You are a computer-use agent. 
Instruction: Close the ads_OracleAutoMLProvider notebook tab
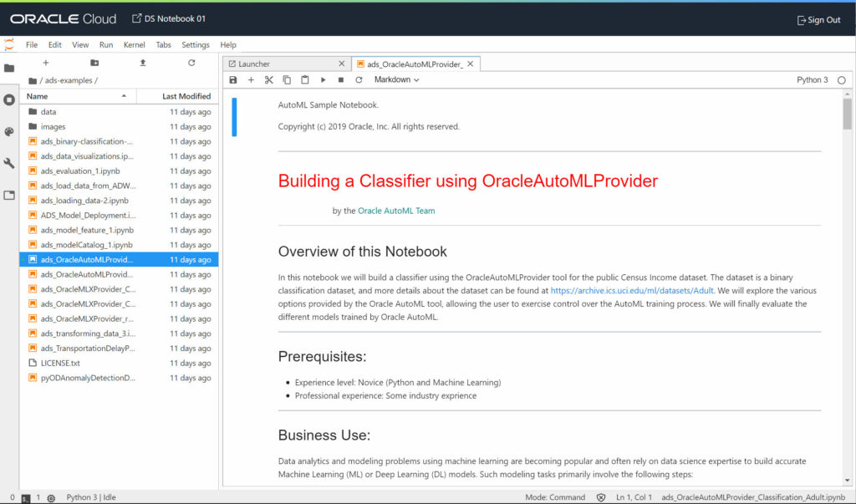point(470,64)
